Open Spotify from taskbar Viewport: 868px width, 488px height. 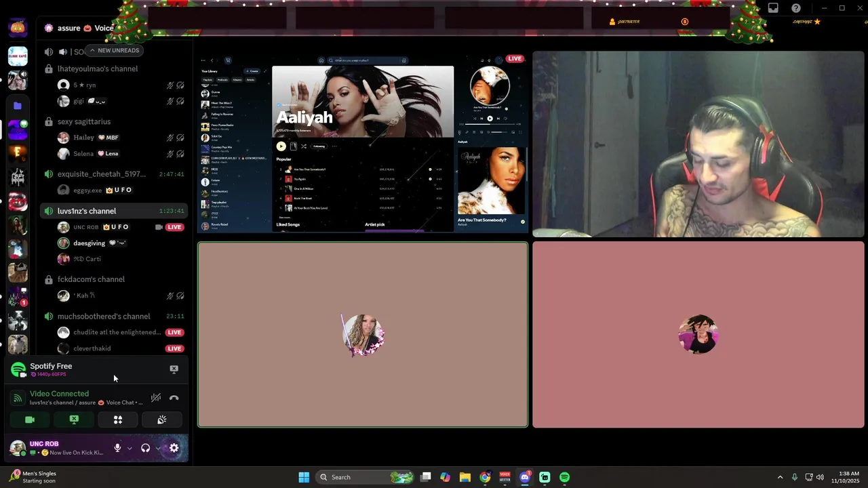click(x=564, y=477)
